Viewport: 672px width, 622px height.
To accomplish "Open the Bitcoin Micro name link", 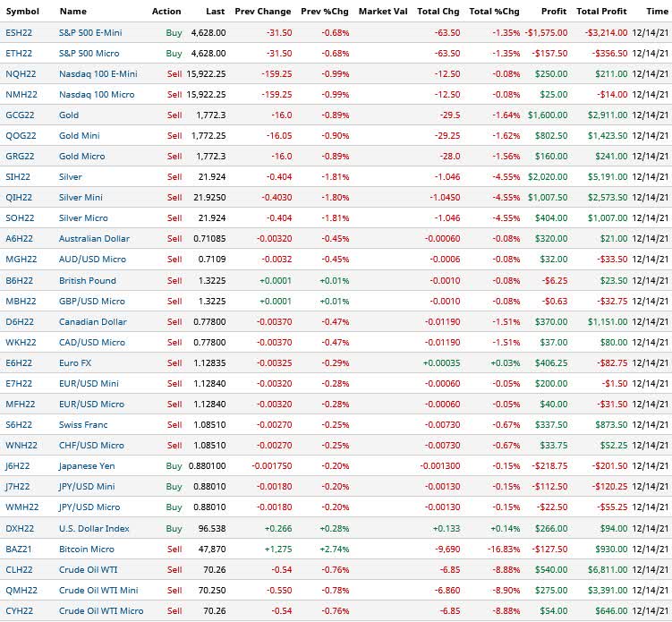I will 87,549.
